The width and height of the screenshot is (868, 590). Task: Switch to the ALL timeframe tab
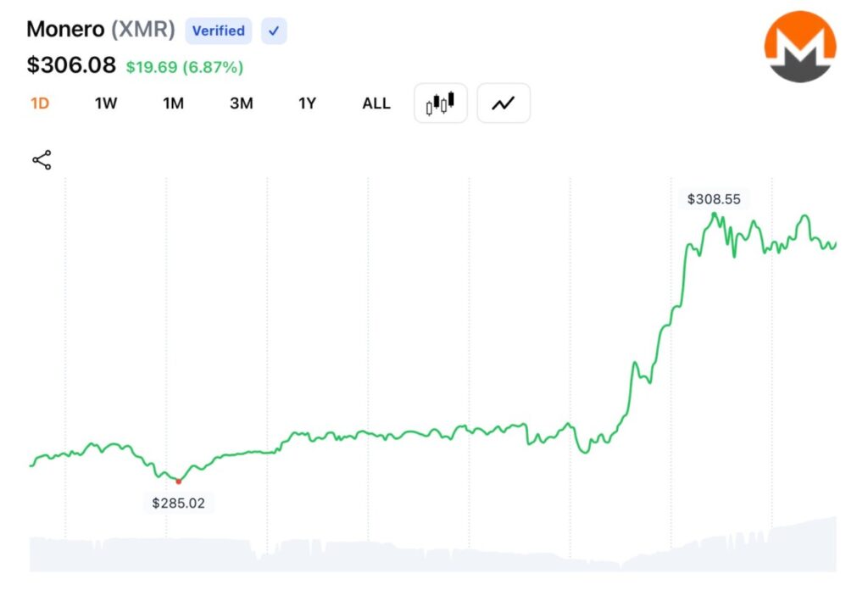376,103
